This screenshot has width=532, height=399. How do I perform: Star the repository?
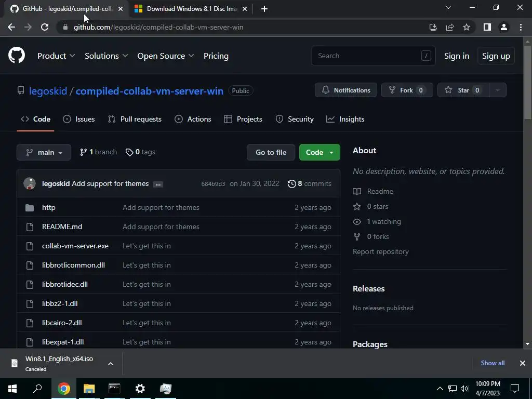[463, 90]
